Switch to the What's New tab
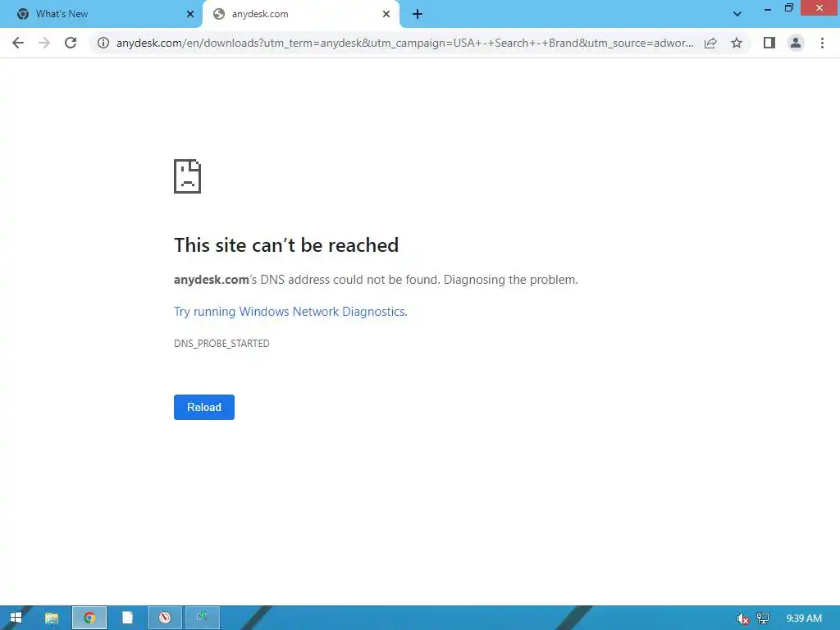 pos(100,14)
